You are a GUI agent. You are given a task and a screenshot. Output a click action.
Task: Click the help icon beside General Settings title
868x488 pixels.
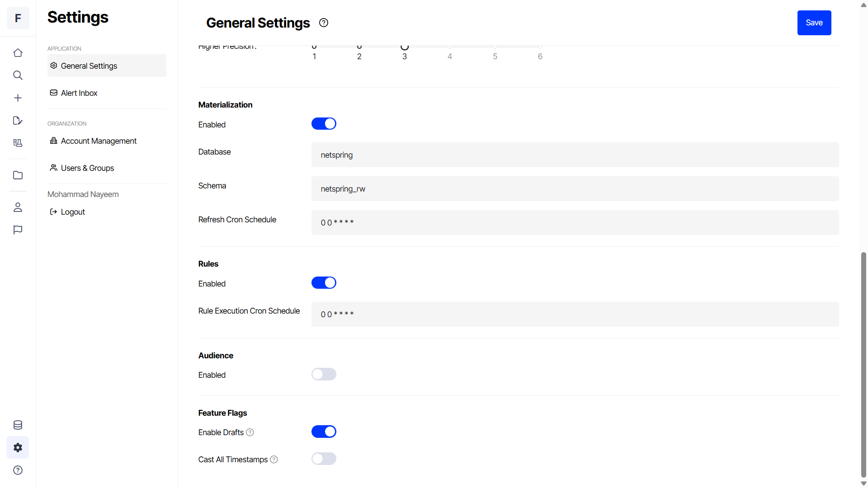coord(324,23)
